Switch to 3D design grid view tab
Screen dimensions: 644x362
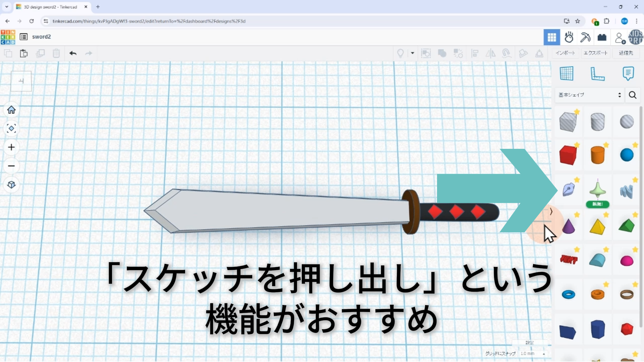tap(552, 37)
